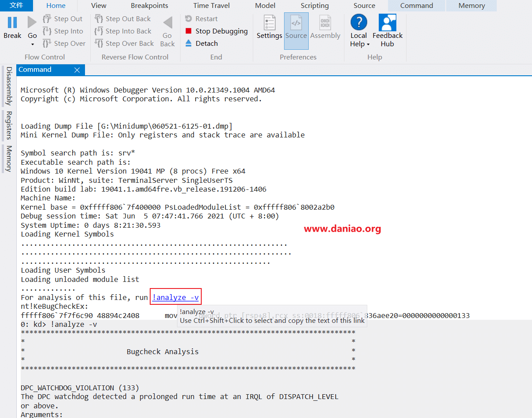Switch to the Home ribbon tab

(56, 6)
